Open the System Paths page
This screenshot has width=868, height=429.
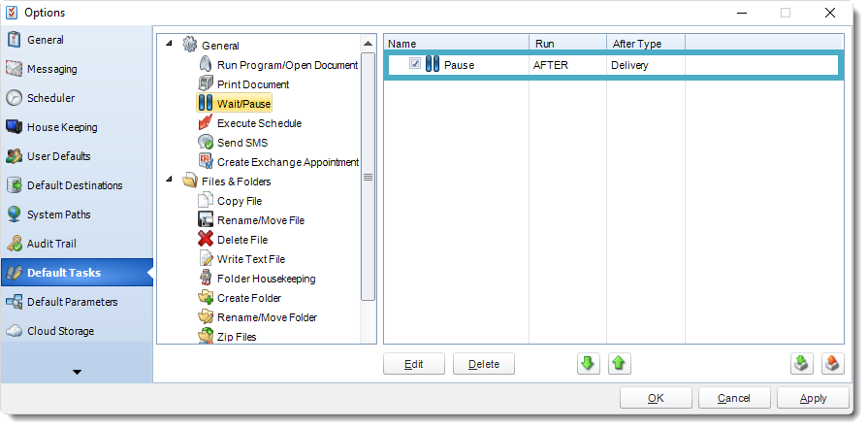coord(77,214)
